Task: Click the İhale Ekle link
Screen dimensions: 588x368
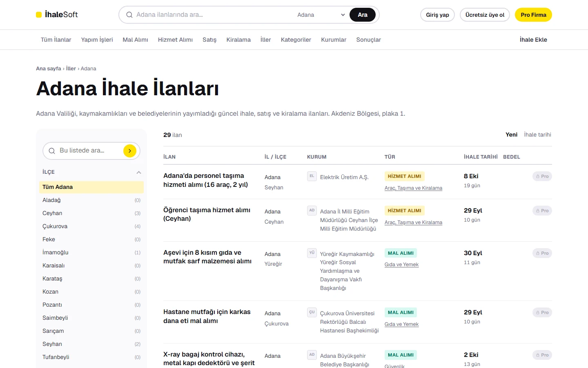Action: pos(533,40)
